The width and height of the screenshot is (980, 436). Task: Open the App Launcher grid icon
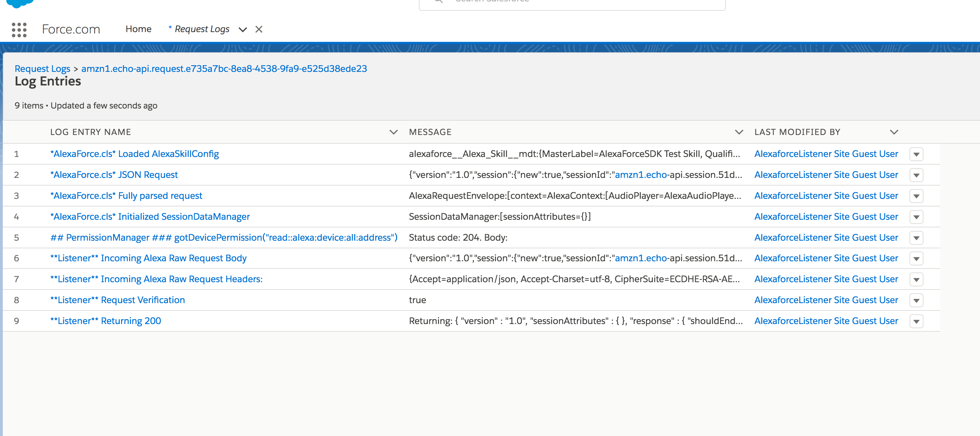tap(19, 30)
